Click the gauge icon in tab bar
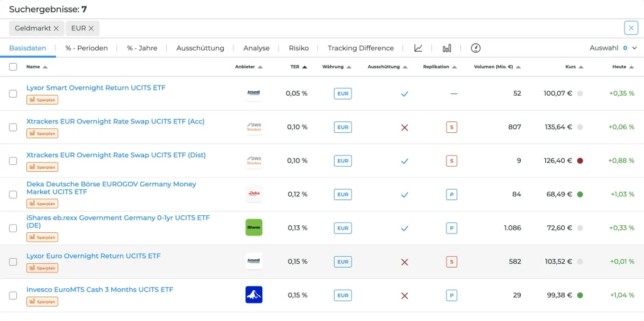Screen dimensions: 644x321 tap(475, 48)
